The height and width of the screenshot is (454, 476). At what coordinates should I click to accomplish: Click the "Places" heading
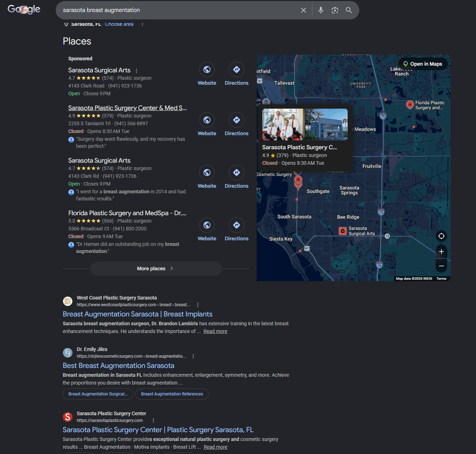click(x=77, y=41)
